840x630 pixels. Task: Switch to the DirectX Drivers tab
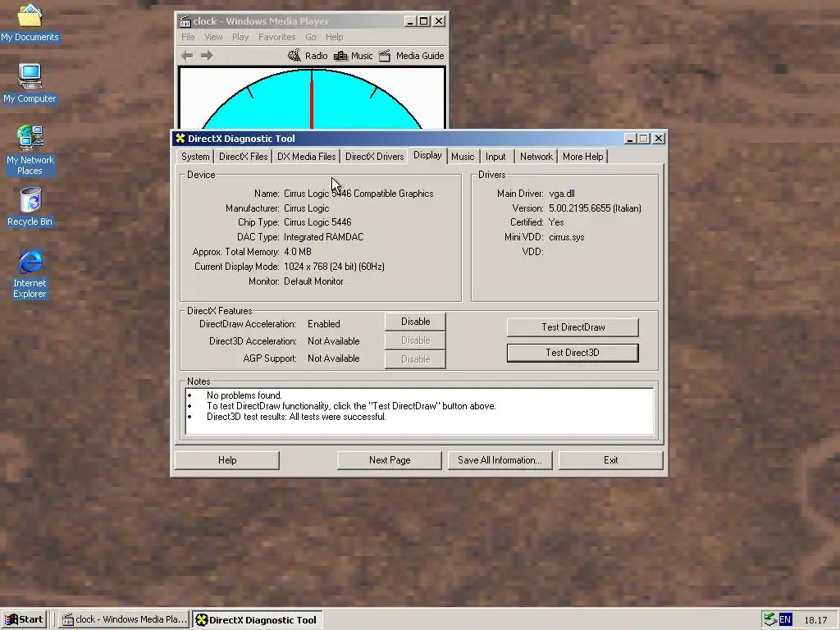pos(374,157)
